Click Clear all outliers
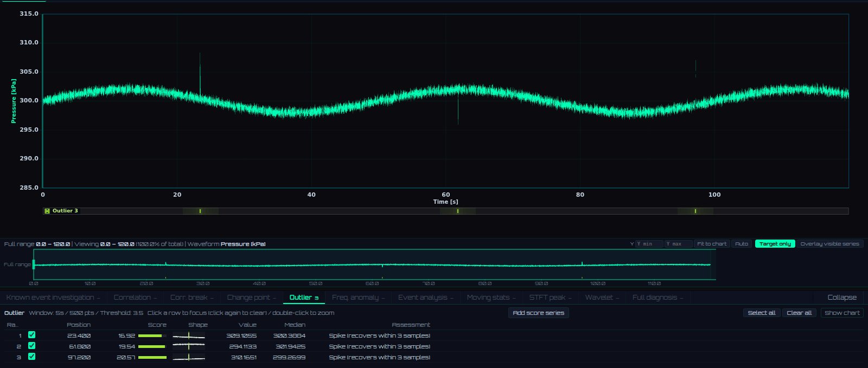Screen dimensions: 868x368 pyautogui.click(x=799, y=313)
